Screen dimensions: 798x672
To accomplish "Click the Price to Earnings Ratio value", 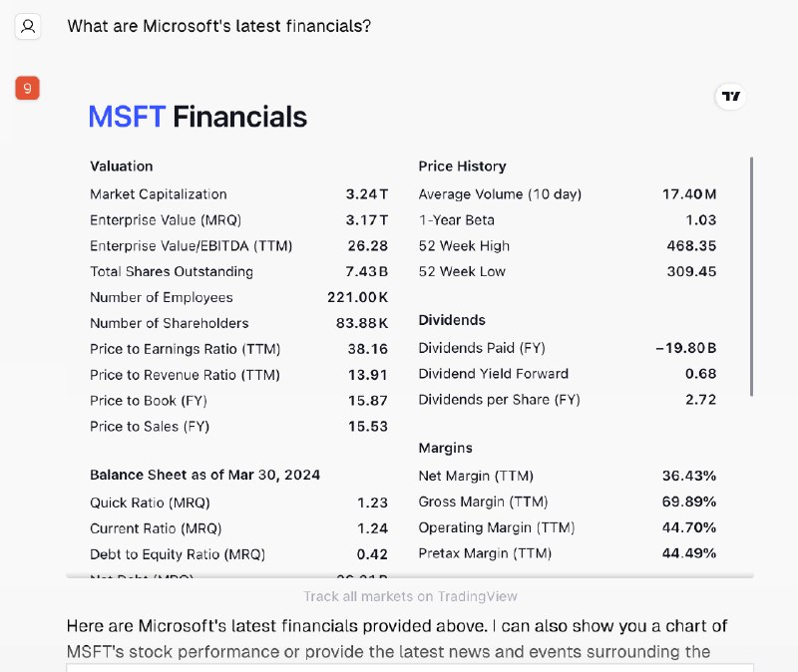I will (x=367, y=349).
